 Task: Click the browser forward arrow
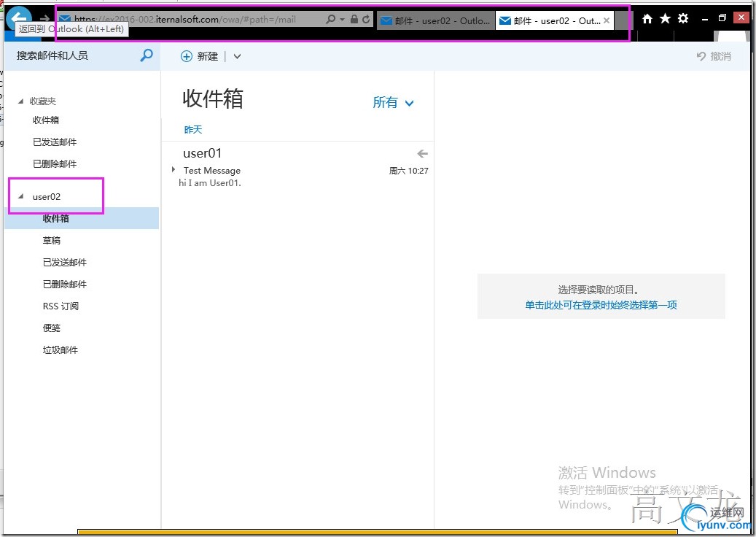click(44, 19)
